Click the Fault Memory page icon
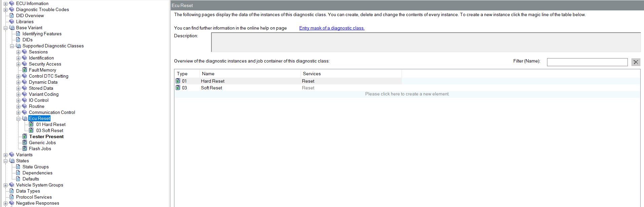 pos(25,70)
